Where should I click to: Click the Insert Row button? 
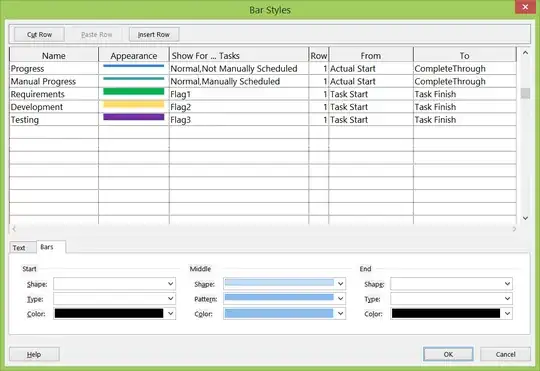tap(154, 34)
